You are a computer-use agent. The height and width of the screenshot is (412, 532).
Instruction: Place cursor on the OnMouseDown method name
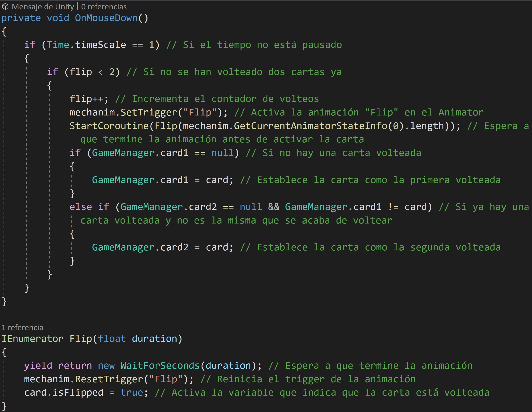(x=106, y=18)
